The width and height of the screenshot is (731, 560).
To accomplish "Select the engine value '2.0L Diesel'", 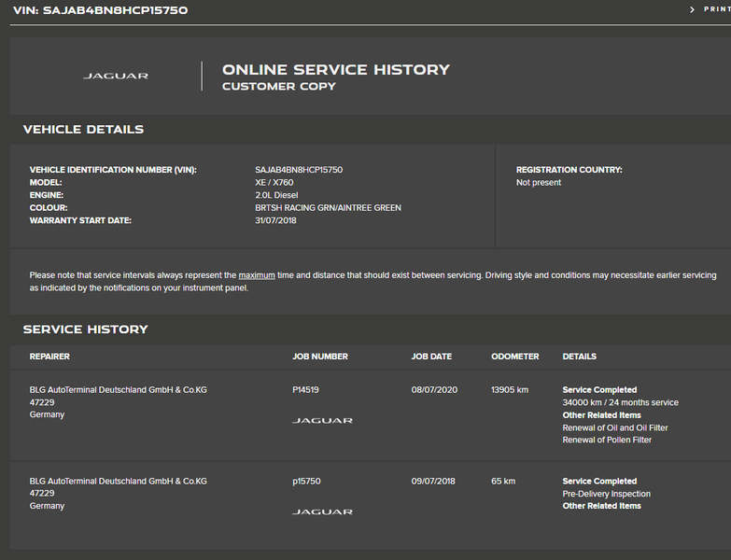I will point(276,195).
